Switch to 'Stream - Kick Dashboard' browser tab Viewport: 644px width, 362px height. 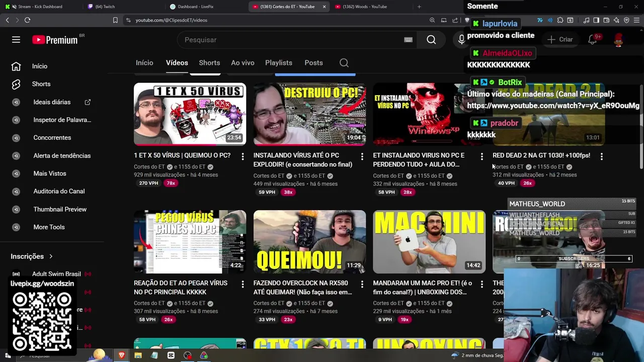pyautogui.click(x=40, y=7)
